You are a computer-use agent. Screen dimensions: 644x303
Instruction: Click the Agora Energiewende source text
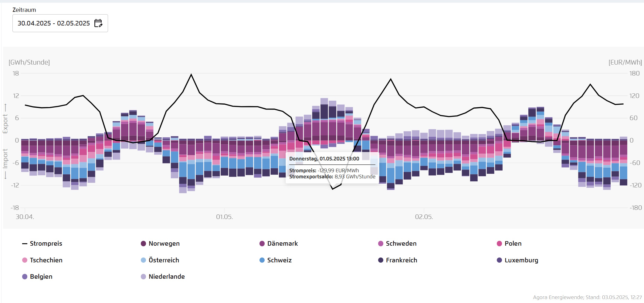[x=587, y=297]
